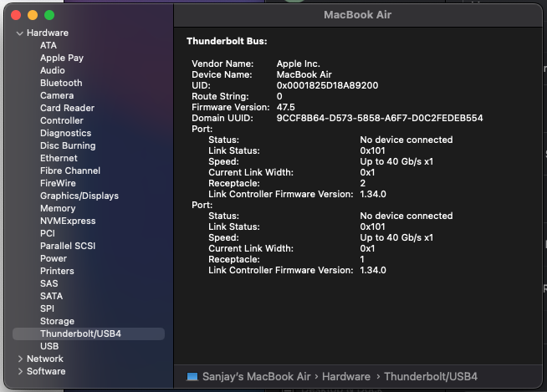The width and height of the screenshot is (547, 392).
Task: Select Card Reader in the sidebar
Action: (x=67, y=108)
